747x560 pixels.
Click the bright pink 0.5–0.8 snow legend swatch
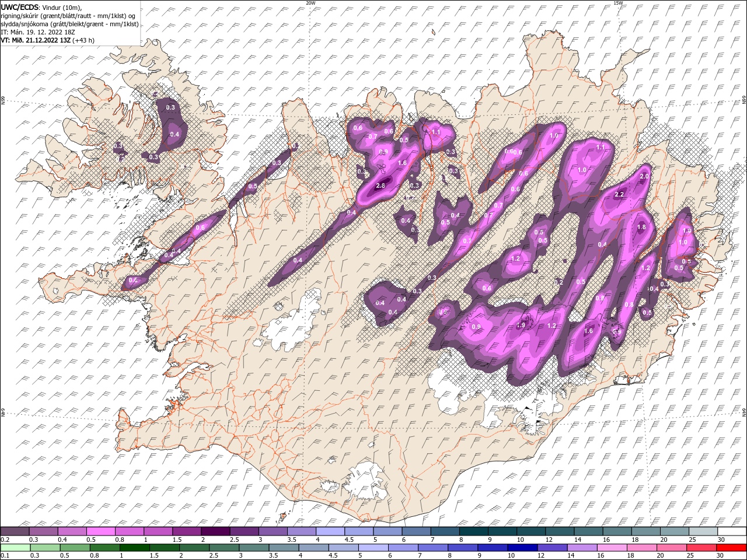[x=100, y=531]
